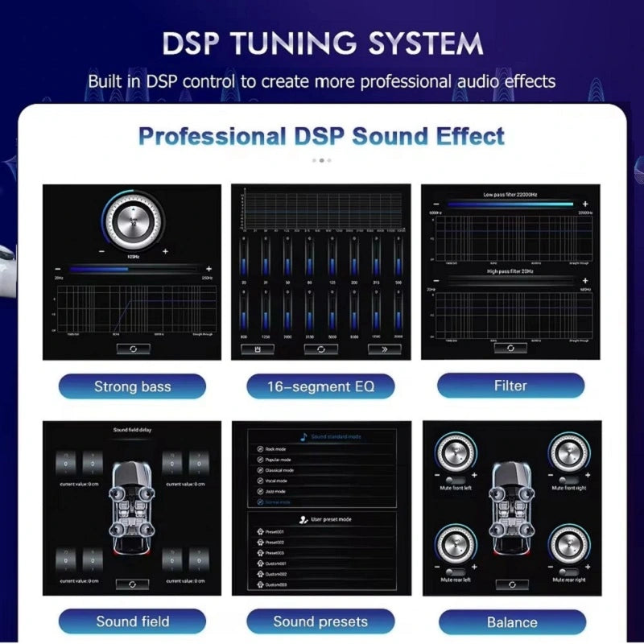644x644 pixels.
Task: Reset the 16-segment EQ with refresh icon
Action: point(320,349)
